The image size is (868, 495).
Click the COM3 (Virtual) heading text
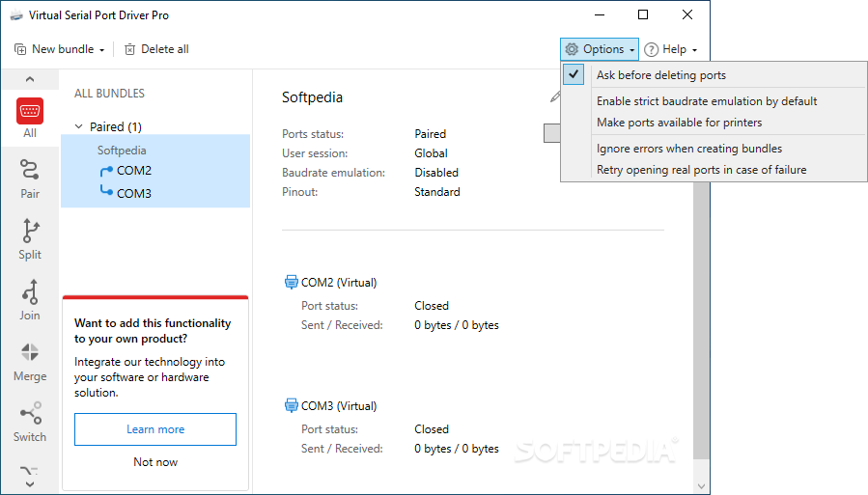pyautogui.click(x=339, y=406)
